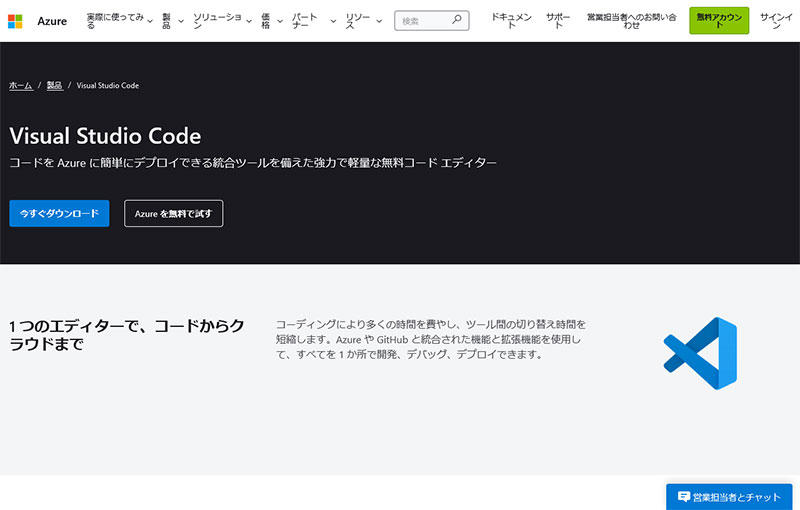Open the 営業担当者とチャット chat button
This screenshot has width=800, height=510.
(x=729, y=497)
